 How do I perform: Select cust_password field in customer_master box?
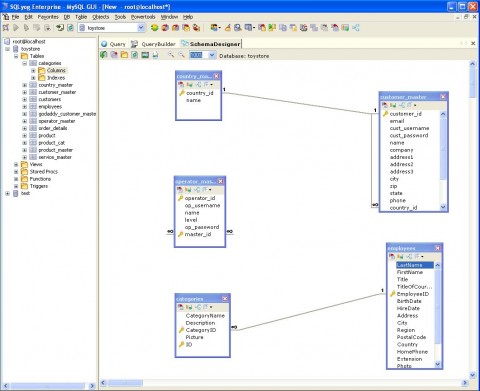(x=409, y=135)
